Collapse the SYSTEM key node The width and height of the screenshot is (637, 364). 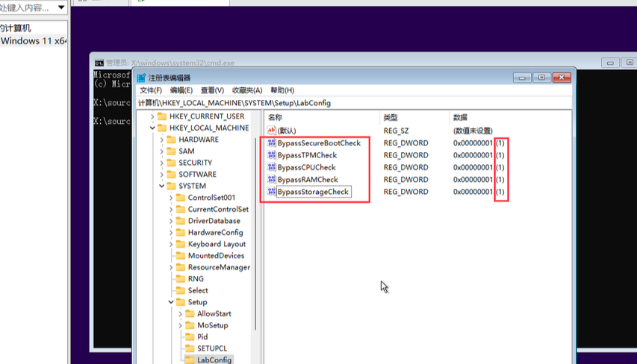(x=162, y=186)
